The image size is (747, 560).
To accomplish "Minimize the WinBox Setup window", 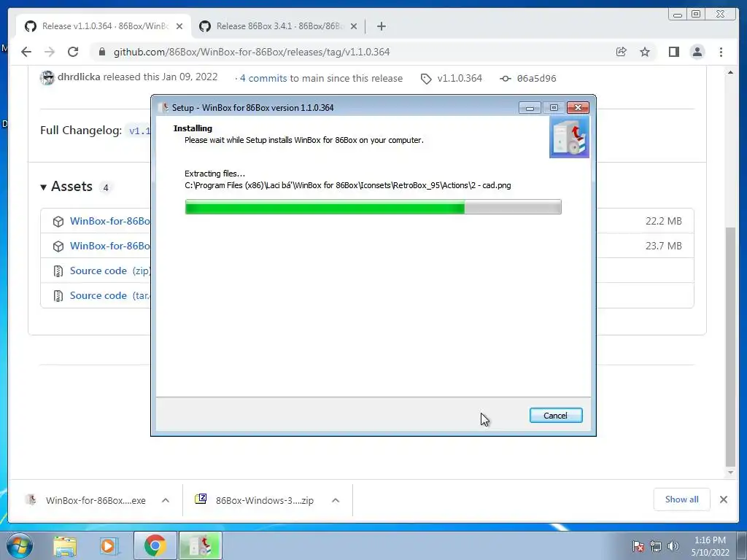I will point(530,108).
